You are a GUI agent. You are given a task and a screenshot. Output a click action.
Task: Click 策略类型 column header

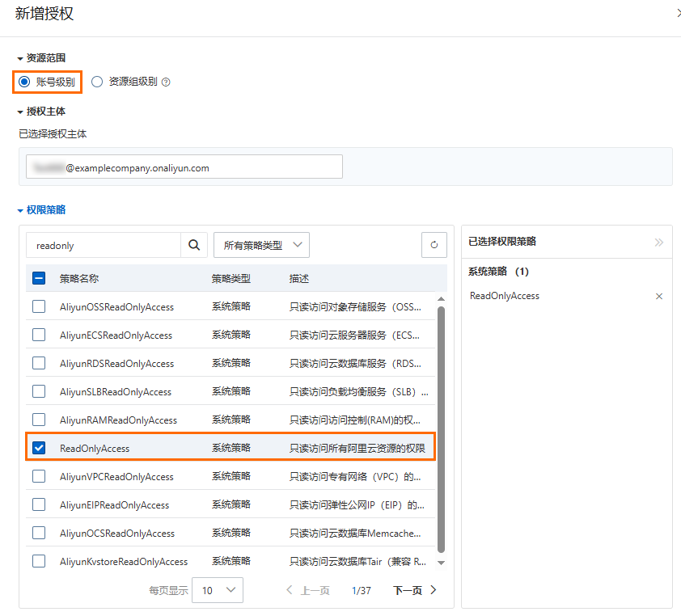tap(231, 278)
